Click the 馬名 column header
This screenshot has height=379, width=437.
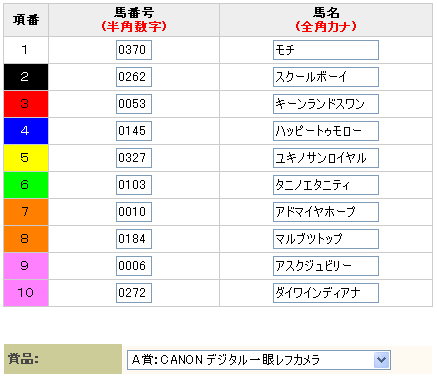326,20
